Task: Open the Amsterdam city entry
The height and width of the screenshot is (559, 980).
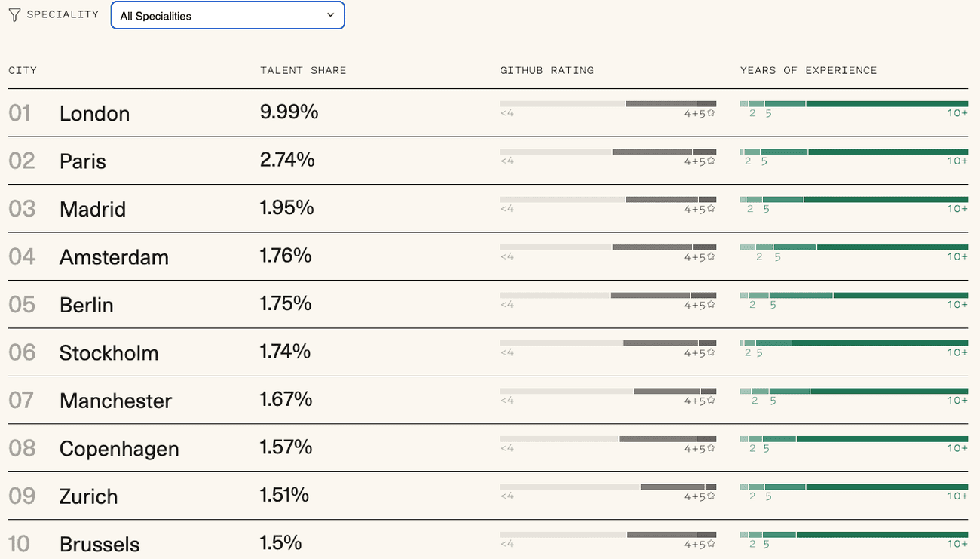Action: 114,257
